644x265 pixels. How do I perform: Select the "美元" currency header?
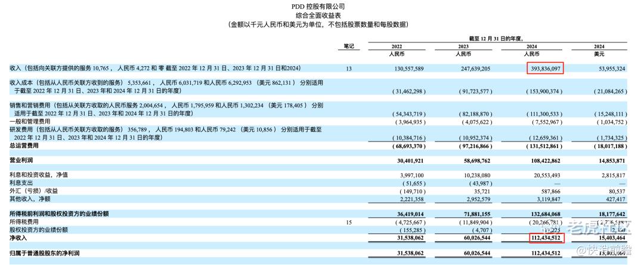click(599, 54)
